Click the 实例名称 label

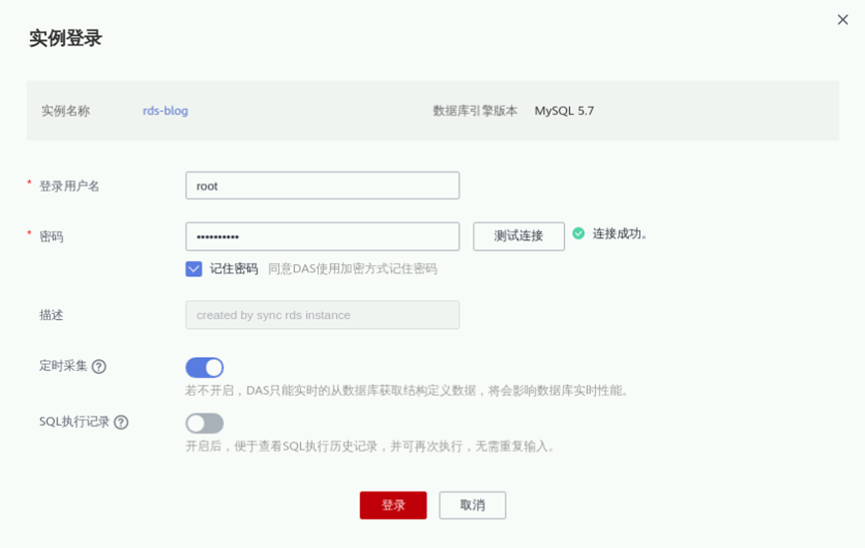[65, 110]
